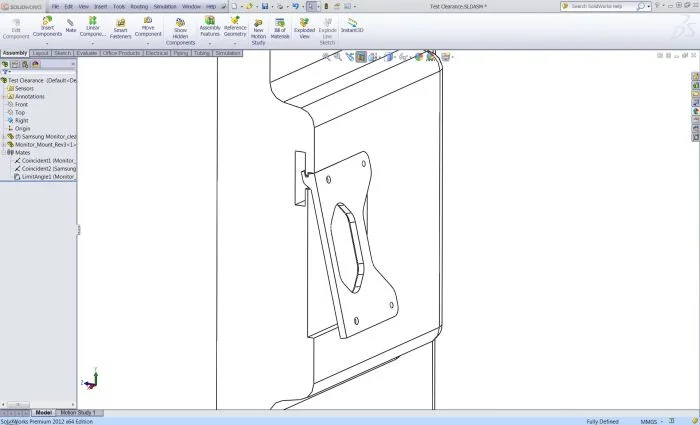Screen dimensions: 700x425
Task: Toggle Show Hidden Components
Action: click(x=180, y=29)
